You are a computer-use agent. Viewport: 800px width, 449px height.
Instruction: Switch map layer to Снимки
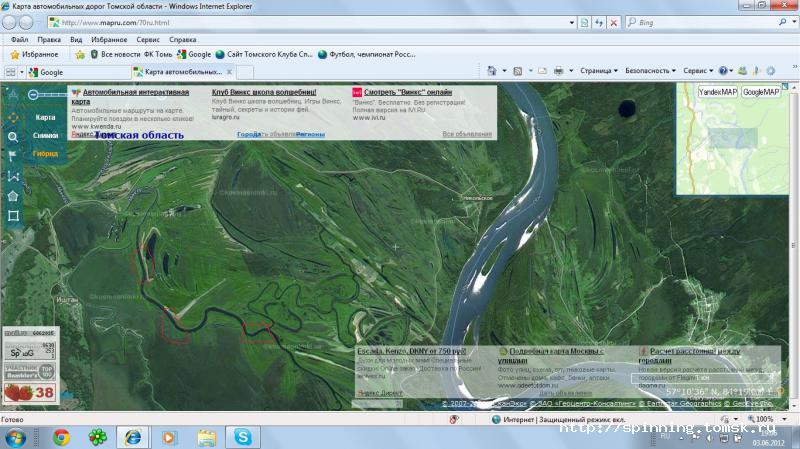point(46,136)
